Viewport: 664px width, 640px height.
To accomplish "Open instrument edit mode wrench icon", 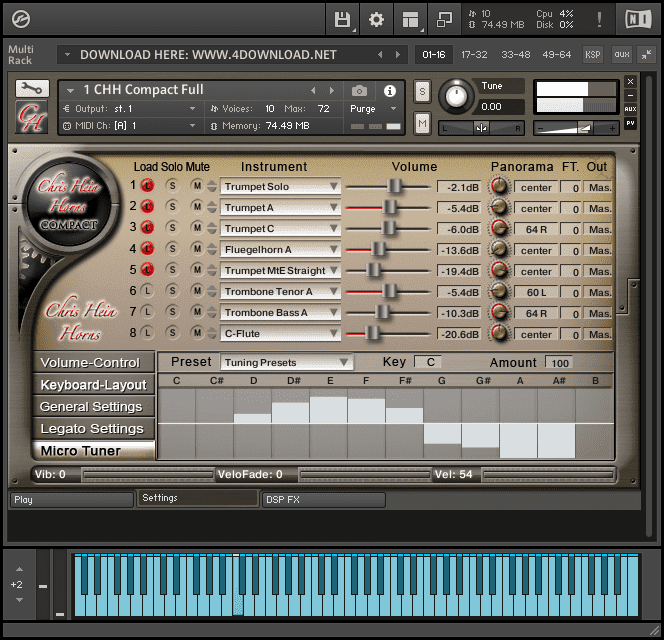I will [32, 89].
